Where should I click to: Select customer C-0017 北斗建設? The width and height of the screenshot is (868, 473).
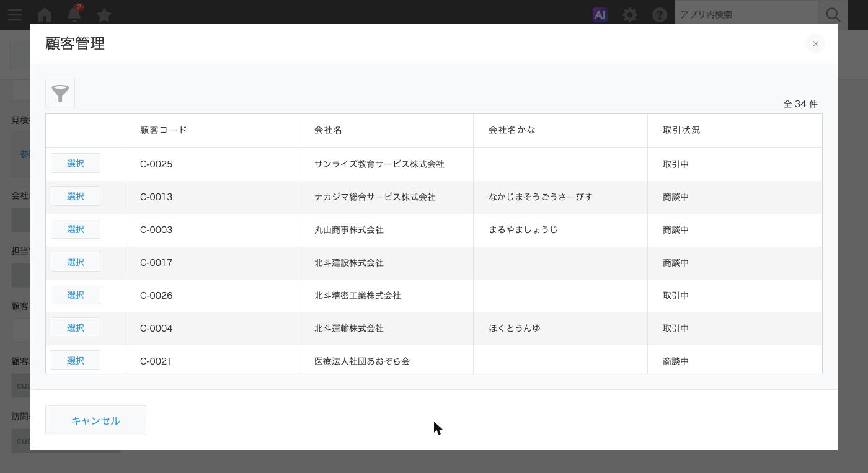point(76,262)
